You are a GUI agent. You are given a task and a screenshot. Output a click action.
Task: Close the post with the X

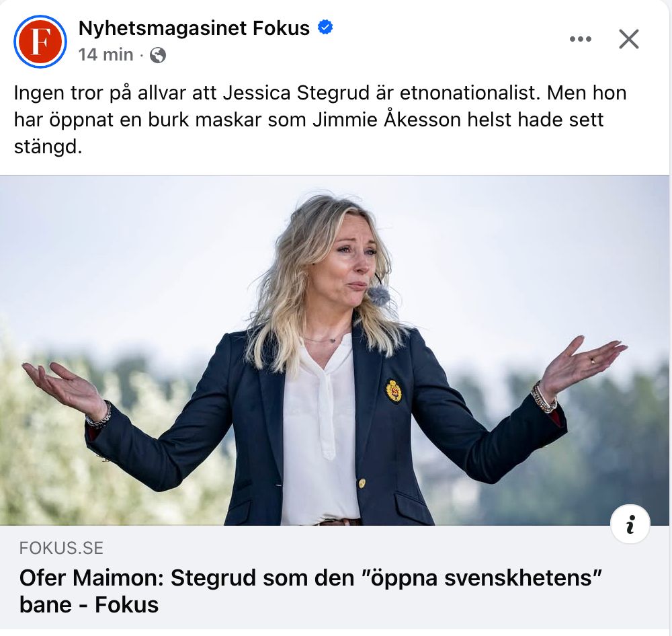[629, 39]
